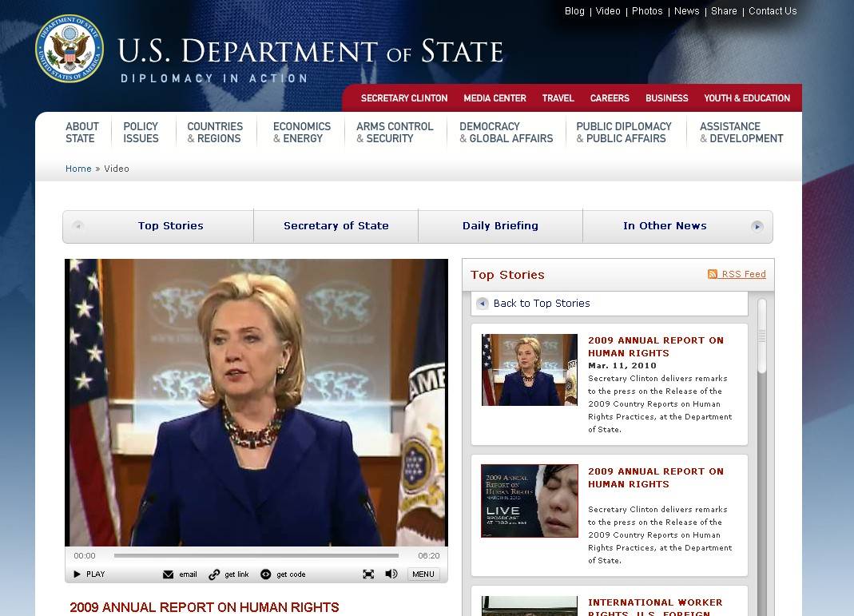Open the Contact Us link
The width and height of the screenshot is (854, 616).
coord(773,11)
